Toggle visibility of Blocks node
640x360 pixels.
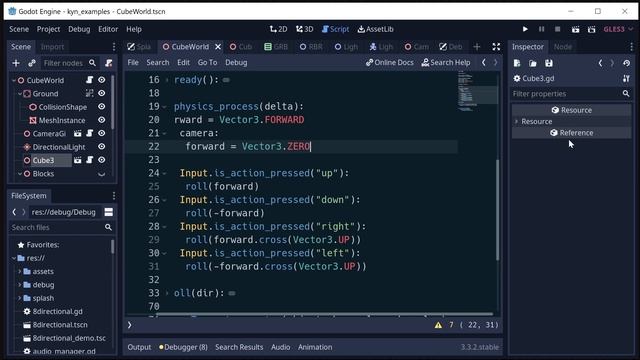pyautogui.click(x=102, y=173)
